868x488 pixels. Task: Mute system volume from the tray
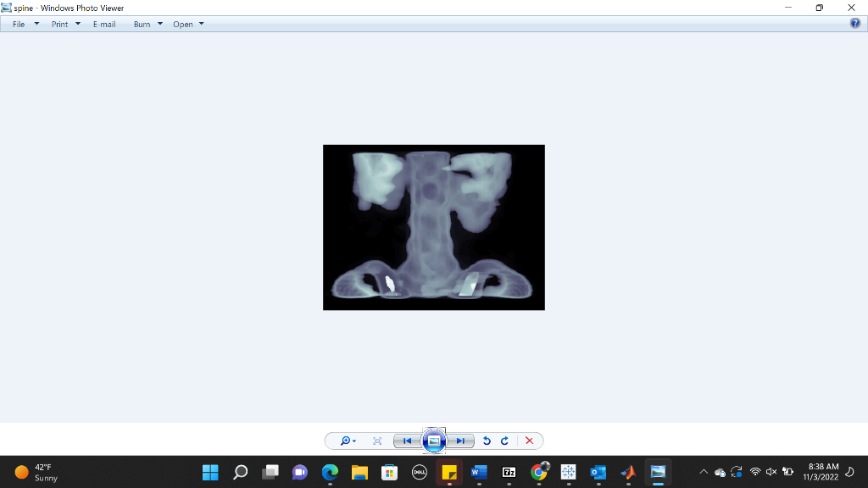pyautogui.click(x=771, y=472)
